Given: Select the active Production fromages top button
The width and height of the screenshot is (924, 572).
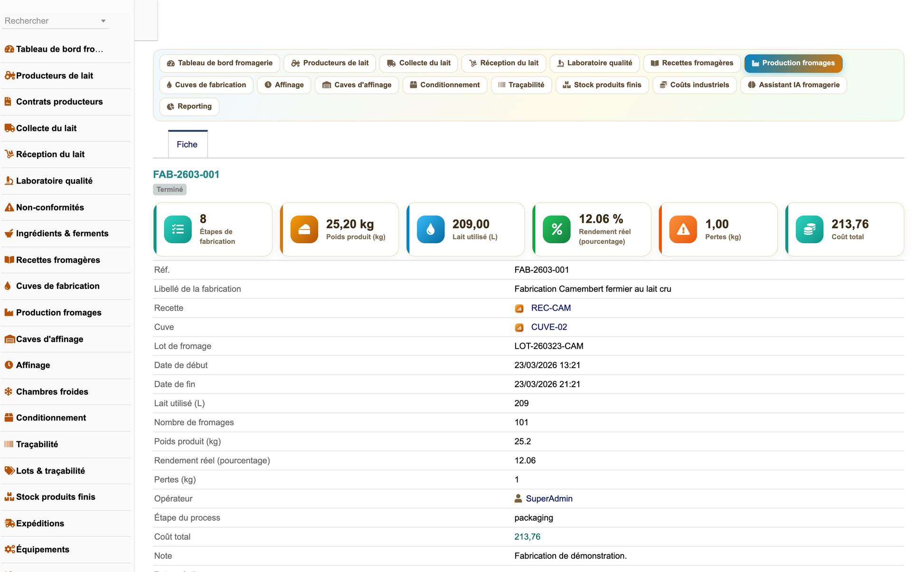Looking at the screenshot, I should click(x=793, y=63).
